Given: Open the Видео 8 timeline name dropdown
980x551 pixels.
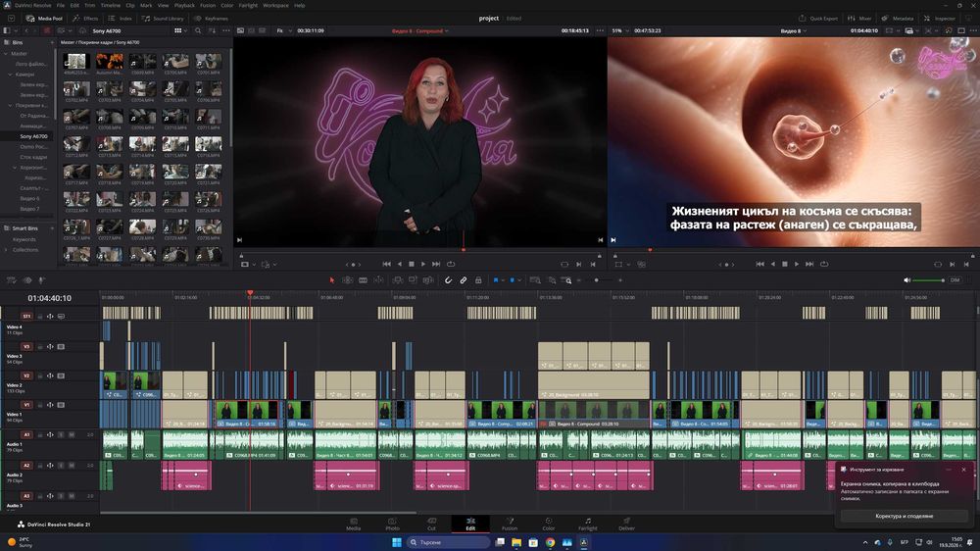Looking at the screenshot, I should pyautogui.click(x=793, y=30).
